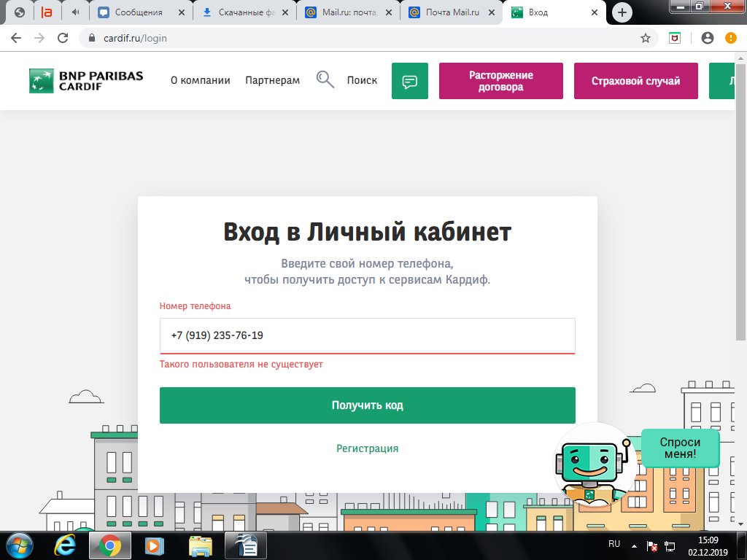Open the file explorer folder in taskbar
Image resolution: width=747 pixels, height=560 pixels.
click(x=201, y=545)
